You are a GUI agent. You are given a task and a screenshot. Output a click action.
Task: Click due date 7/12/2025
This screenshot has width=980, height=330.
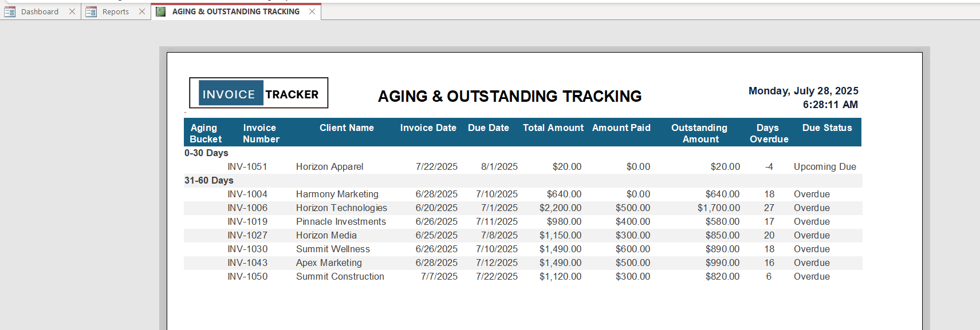[497, 263]
